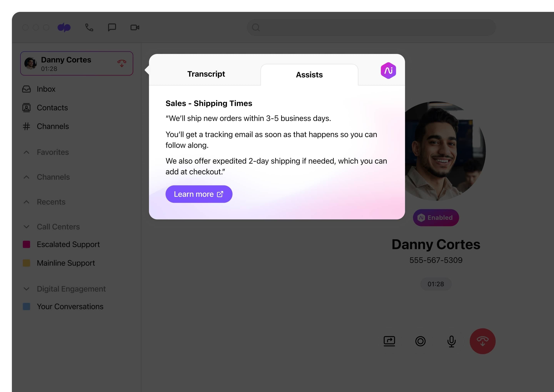This screenshot has height=392, width=554.
Task: Click the 01:28 call timer pill
Action: click(436, 284)
